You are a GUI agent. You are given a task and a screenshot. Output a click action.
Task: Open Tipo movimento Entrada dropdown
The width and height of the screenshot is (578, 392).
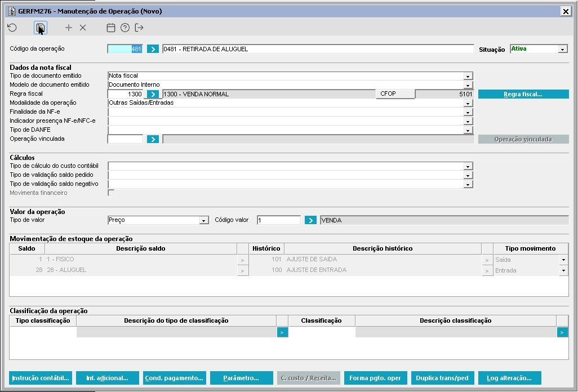pos(563,271)
